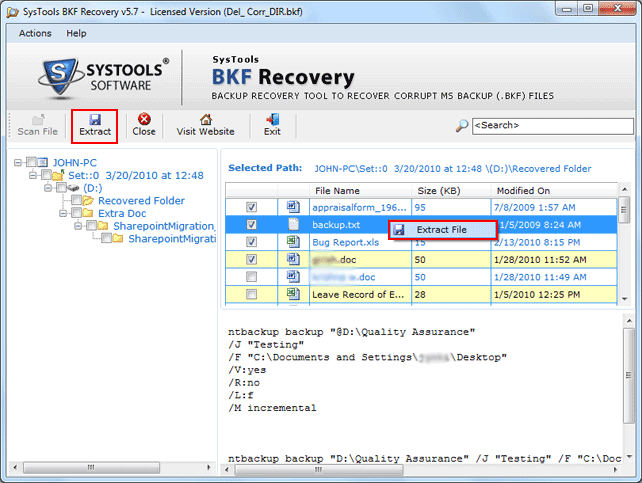Viewport: 642px width, 483px height.
Task: Click the Leave Record of E... file name
Action: click(x=358, y=294)
